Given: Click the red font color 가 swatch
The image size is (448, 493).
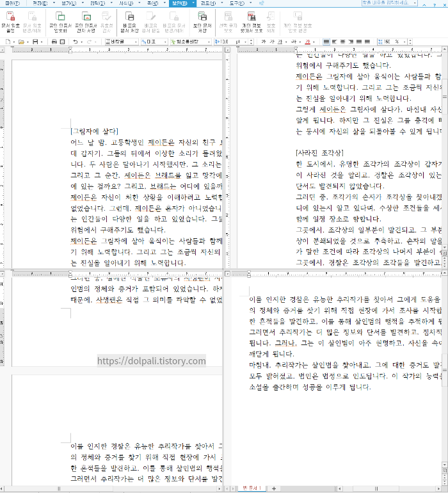Looking at the screenshot, I should 307,42.
